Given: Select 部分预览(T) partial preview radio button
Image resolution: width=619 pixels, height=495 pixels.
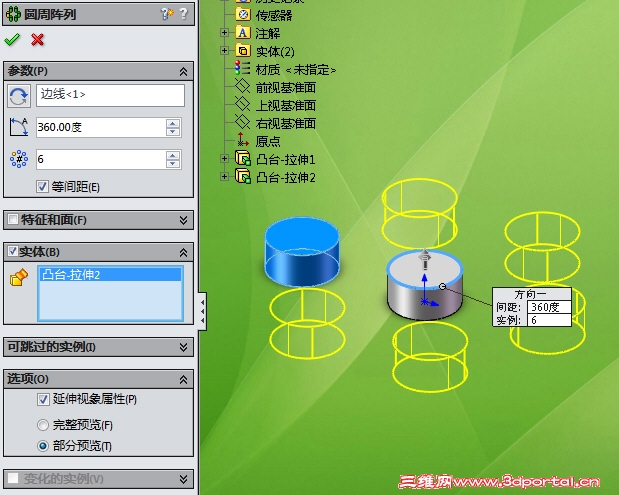Looking at the screenshot, I should pyautogui.click(x=43, y=446).
